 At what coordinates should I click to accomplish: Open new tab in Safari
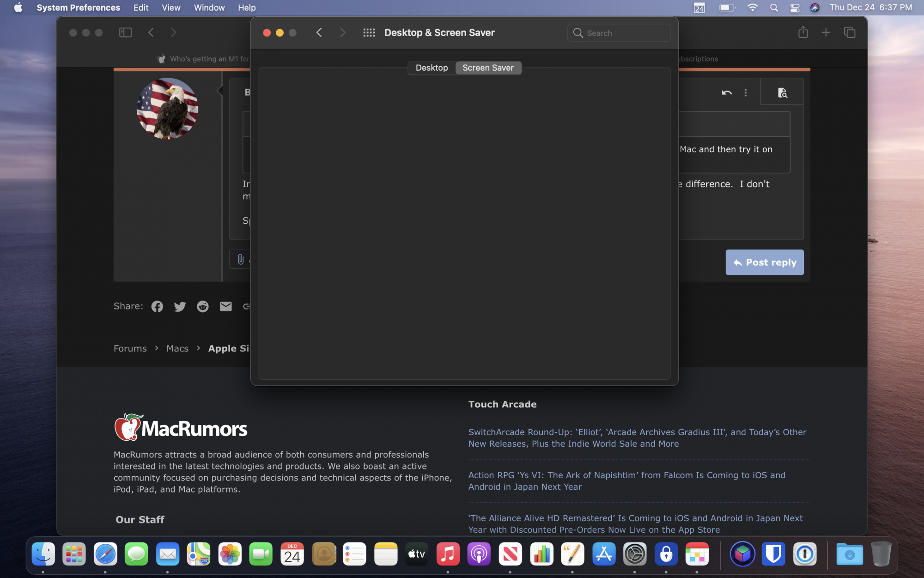[826, 32]
